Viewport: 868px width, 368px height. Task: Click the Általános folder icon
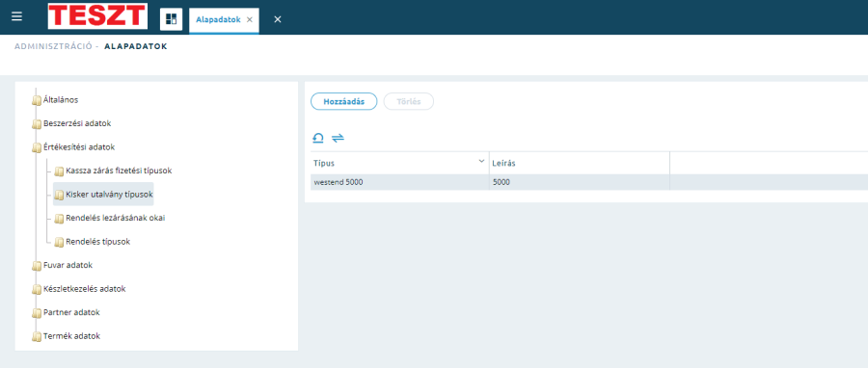pyautogui.click(x=37, y=100)
